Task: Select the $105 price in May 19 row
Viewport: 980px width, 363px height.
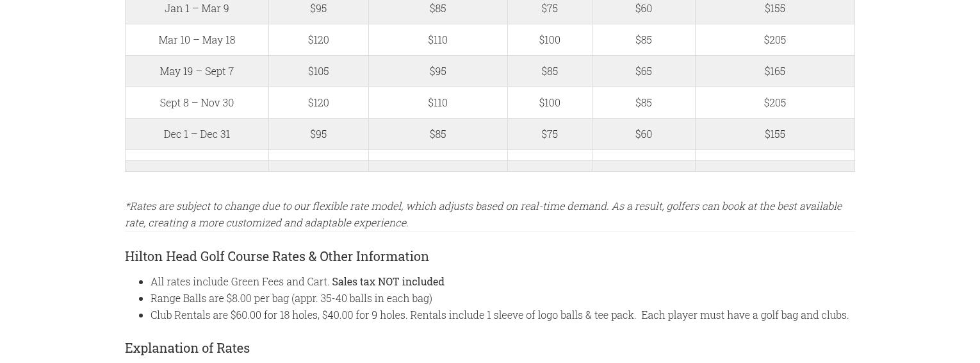Action: point(318,71)
